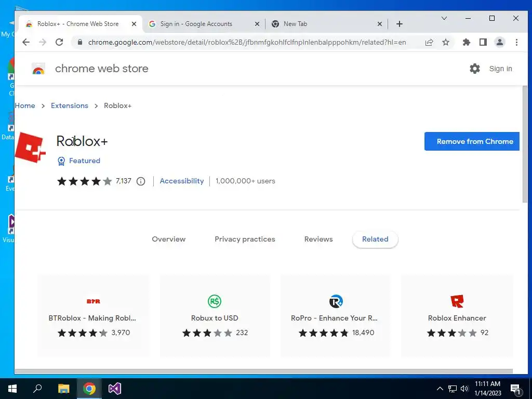The width and height of the screenshot is (532, 399).
Task: Select the Overview tab
Action: click(169, 239)
